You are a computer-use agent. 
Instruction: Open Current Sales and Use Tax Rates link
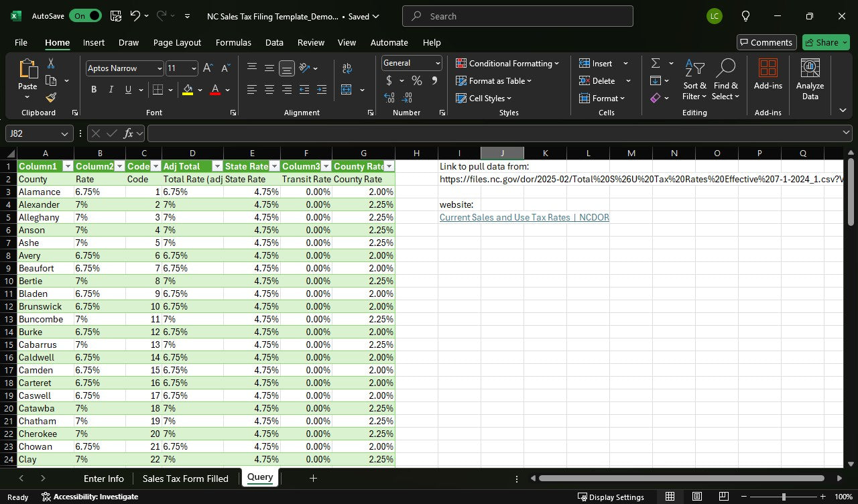pos(524,217)
